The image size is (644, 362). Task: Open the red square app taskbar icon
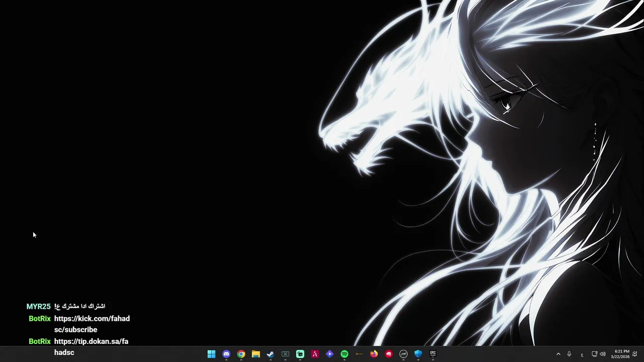[388, 354]
